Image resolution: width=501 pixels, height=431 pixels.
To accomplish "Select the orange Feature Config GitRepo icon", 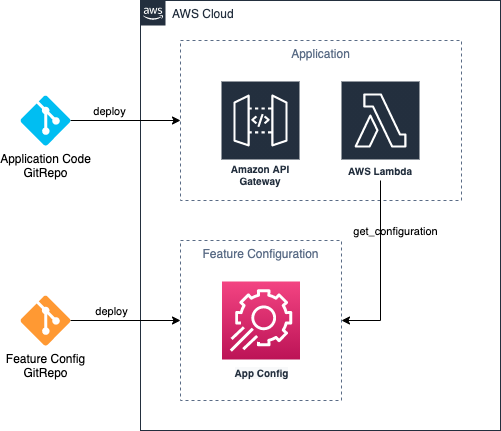I will [46, 321].
